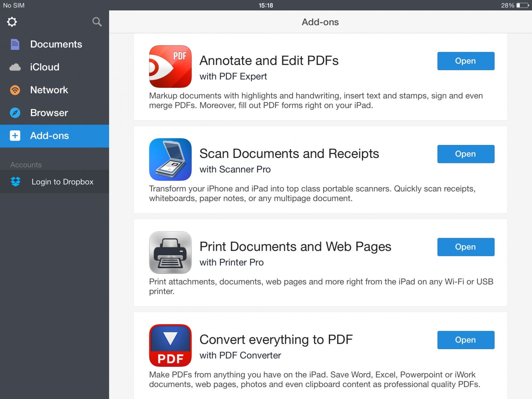
Task: Click the Printer Pro description paragraph
Action: pos(321,286)
